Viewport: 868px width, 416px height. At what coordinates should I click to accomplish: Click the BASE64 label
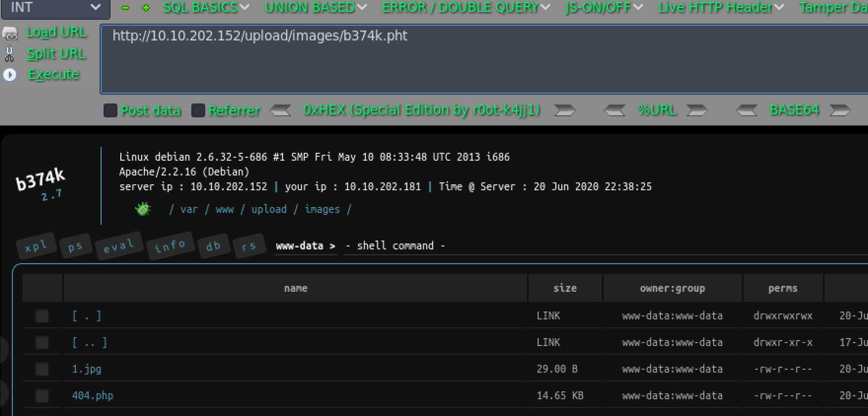tap(794, 110)
